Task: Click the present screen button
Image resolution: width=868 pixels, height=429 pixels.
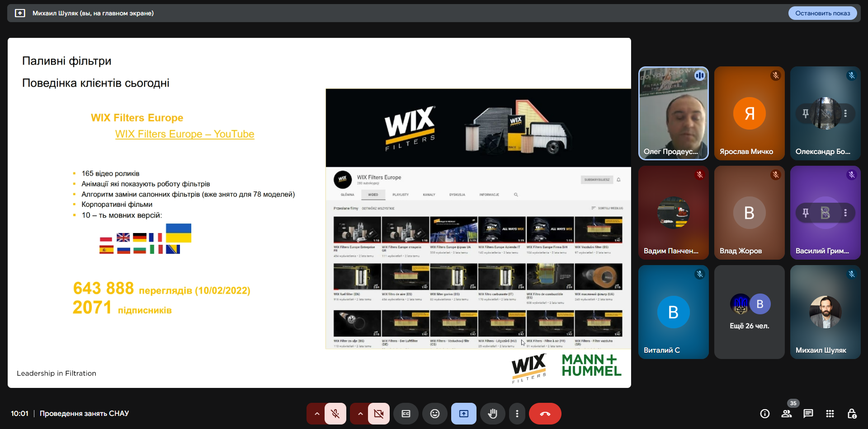Action: [464, 414]
